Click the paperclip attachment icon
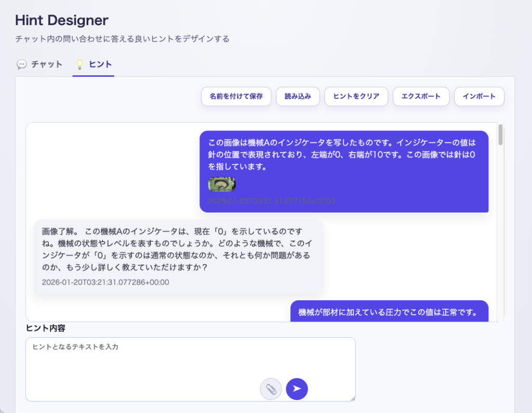 tap(271, 389)
